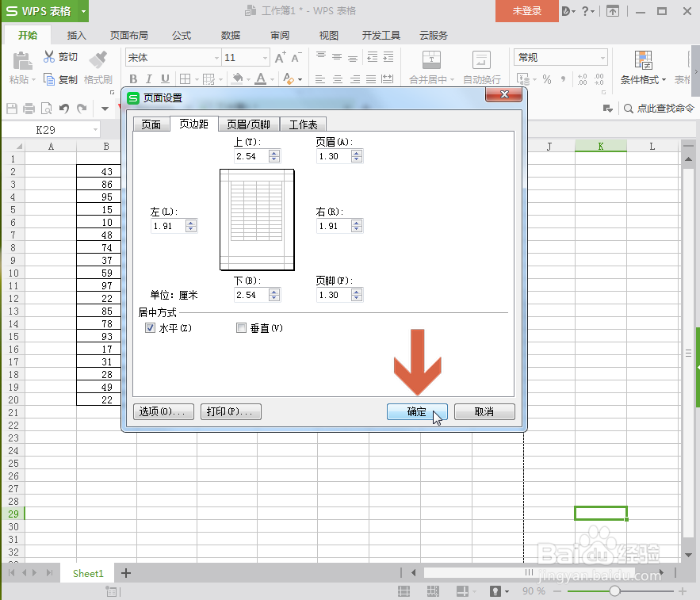Switch to the 页眉/页脚 tab
The width and height of the screenshot is (700, 600).
(x=248, y=124)
